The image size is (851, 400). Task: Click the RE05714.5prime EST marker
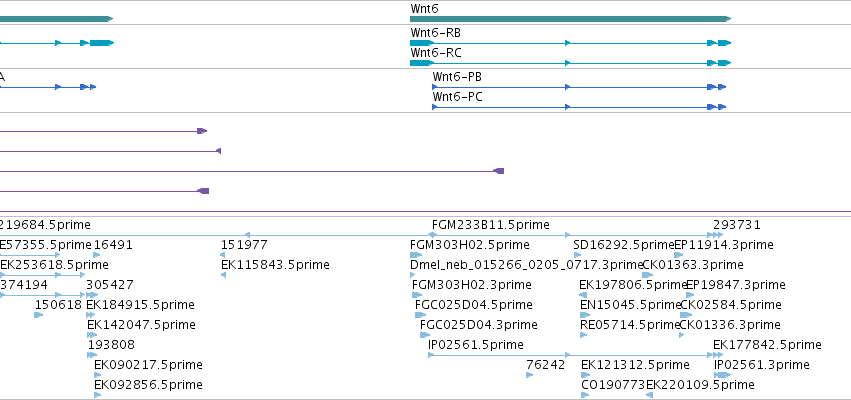[x=583, y=335]
